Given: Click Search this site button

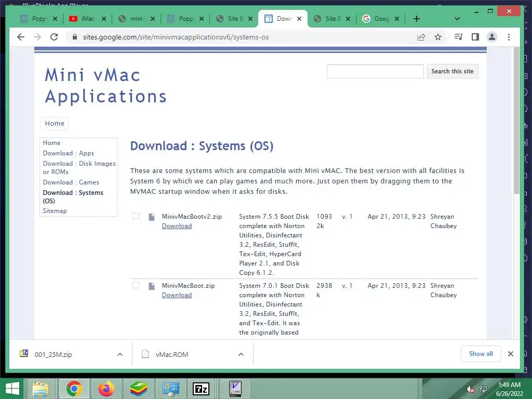Looking at the screenshot, I should pos(453,71).
